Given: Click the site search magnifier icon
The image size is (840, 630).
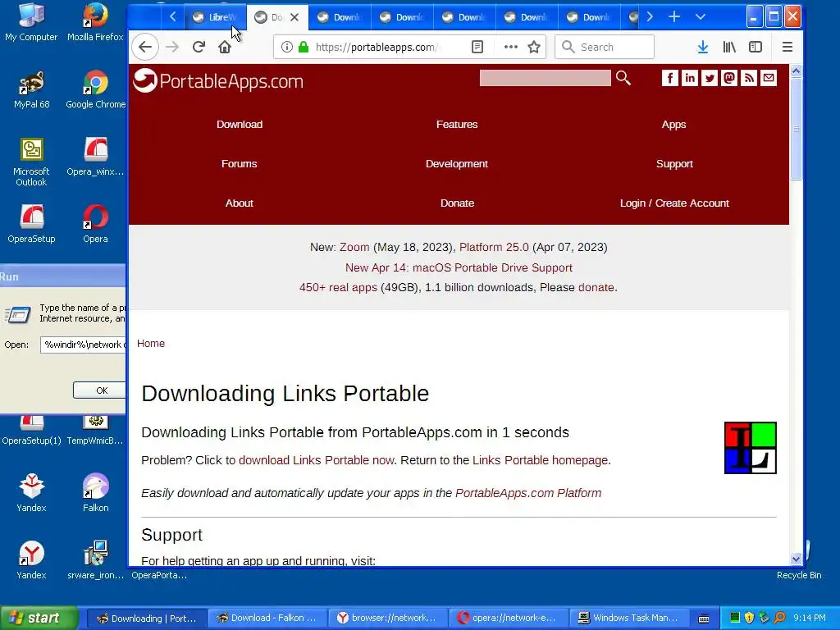Looking at the screenshot, I should (x=623, y=78).
